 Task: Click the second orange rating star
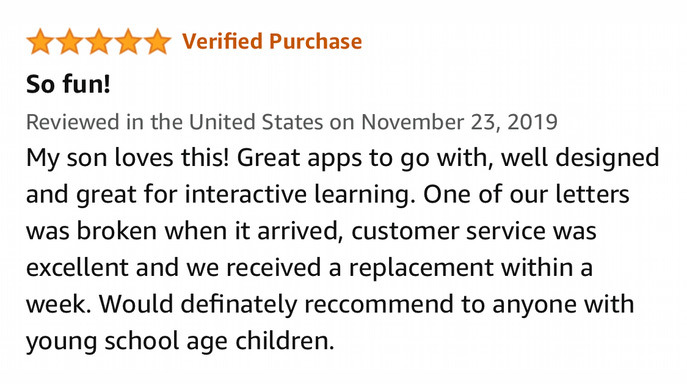pos(70,42)
